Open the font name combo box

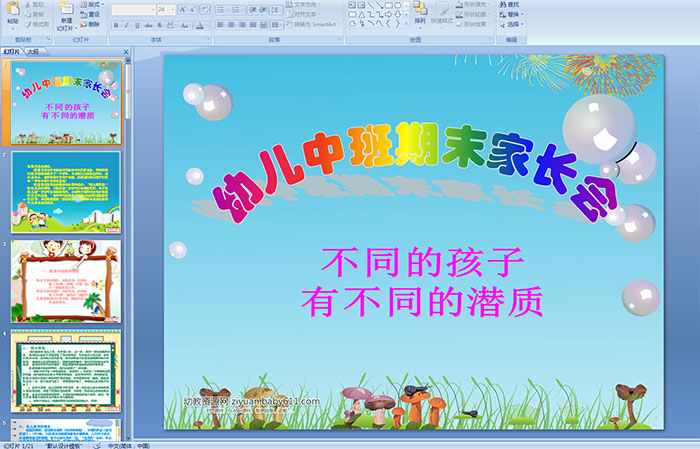(133, 10)
